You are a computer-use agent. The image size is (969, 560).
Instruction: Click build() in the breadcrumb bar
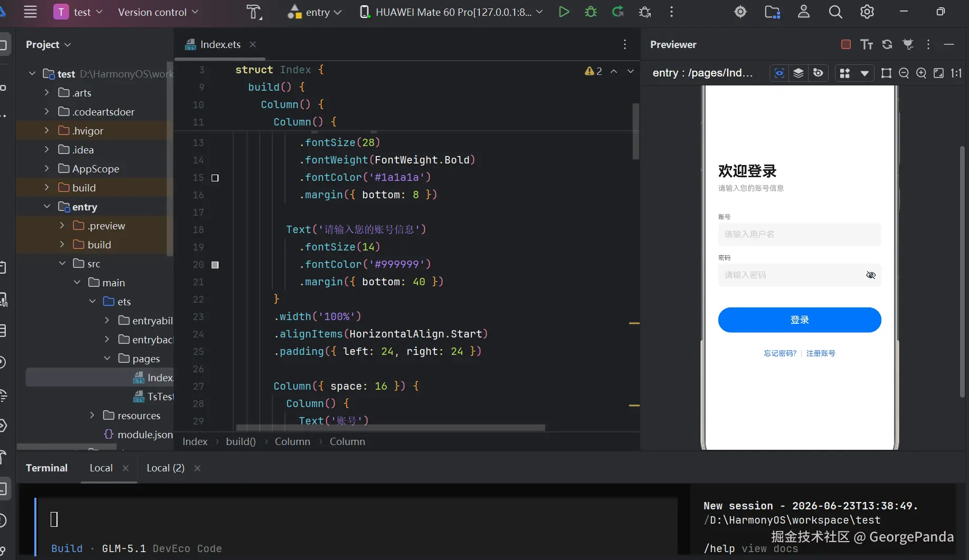[x=241, y=441]
